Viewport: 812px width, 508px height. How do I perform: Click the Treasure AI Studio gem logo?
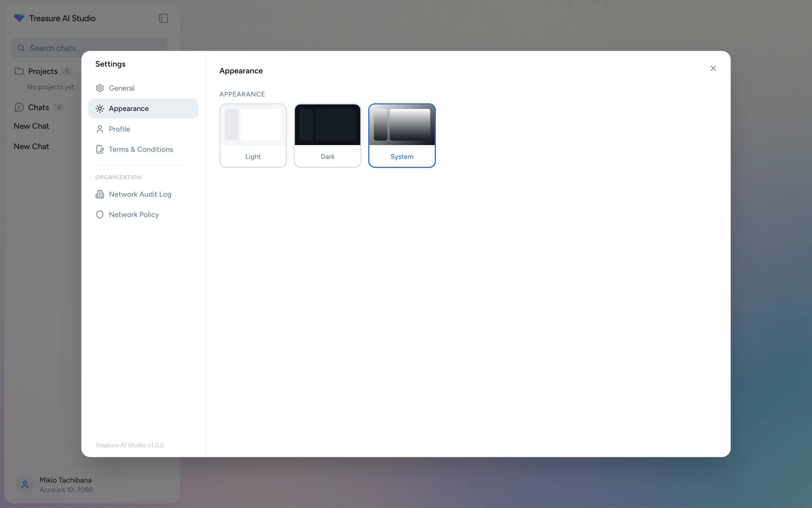click(19, 18)
